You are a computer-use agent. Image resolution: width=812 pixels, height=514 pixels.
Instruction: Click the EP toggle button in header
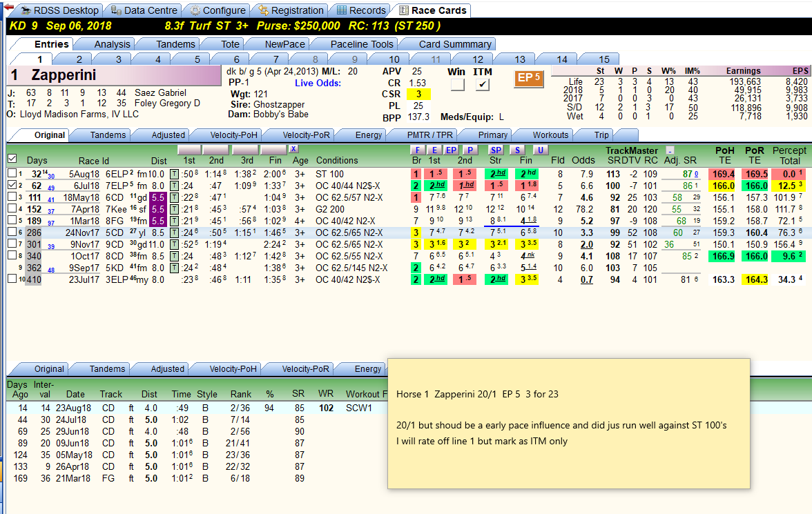(x=452, y=150)
